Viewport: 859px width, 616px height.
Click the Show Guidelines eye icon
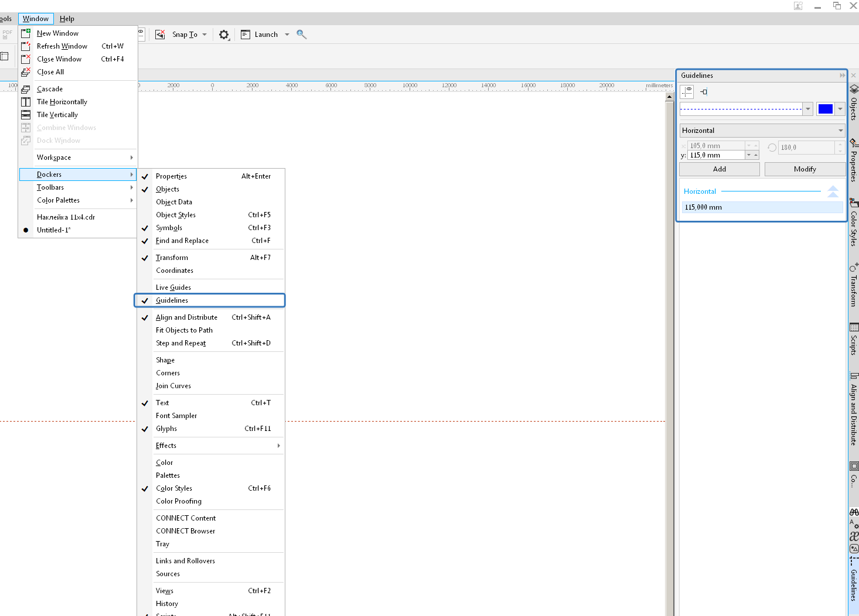tap(687, 91)
